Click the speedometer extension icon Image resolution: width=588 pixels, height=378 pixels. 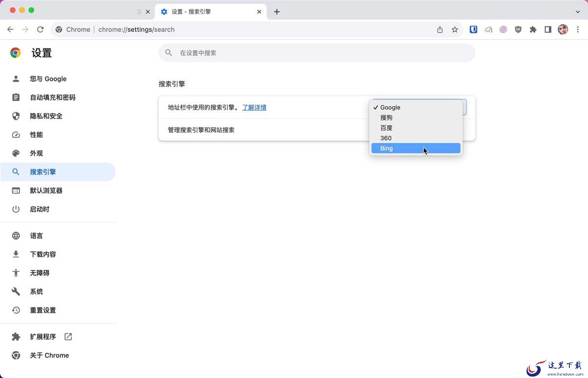coord(489,29)
